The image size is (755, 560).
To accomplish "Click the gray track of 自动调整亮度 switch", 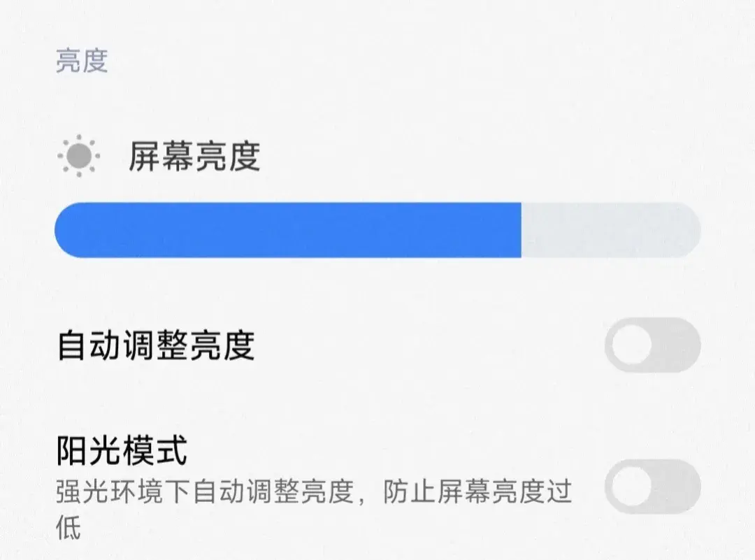I will click(x=678, y=345).
